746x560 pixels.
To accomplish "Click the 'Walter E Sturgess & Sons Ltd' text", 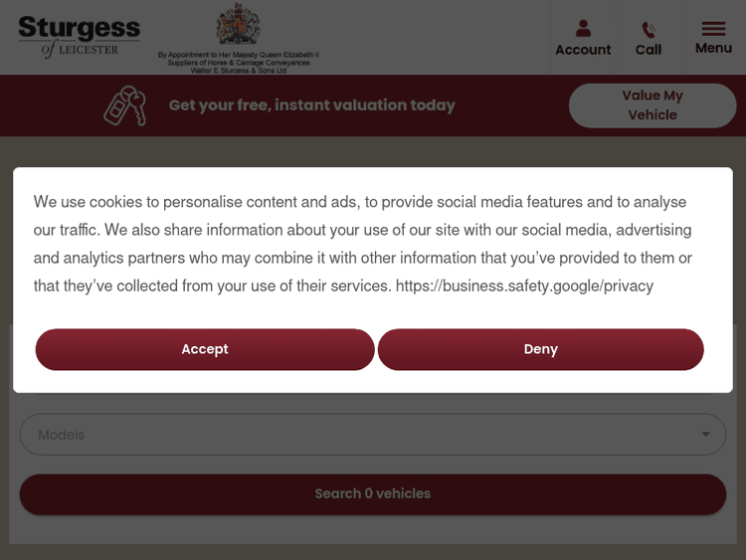I will [x=238, y=71].
